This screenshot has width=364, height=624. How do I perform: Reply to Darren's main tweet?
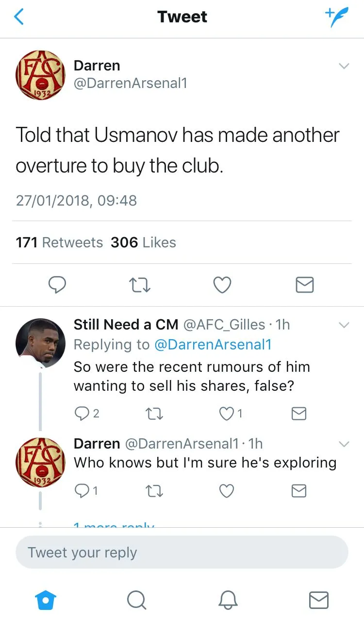tap(57, 285)
